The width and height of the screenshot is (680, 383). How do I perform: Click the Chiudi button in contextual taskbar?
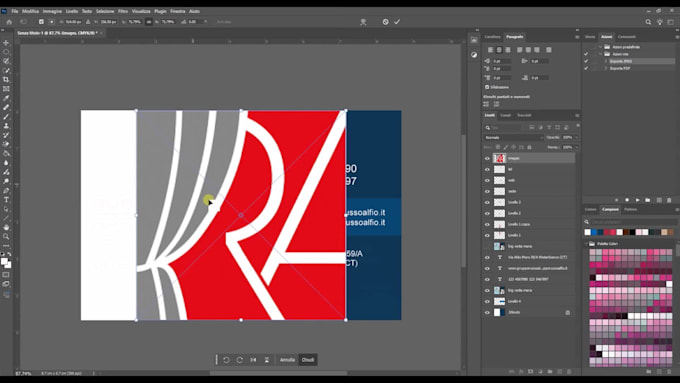pos(308,360)
